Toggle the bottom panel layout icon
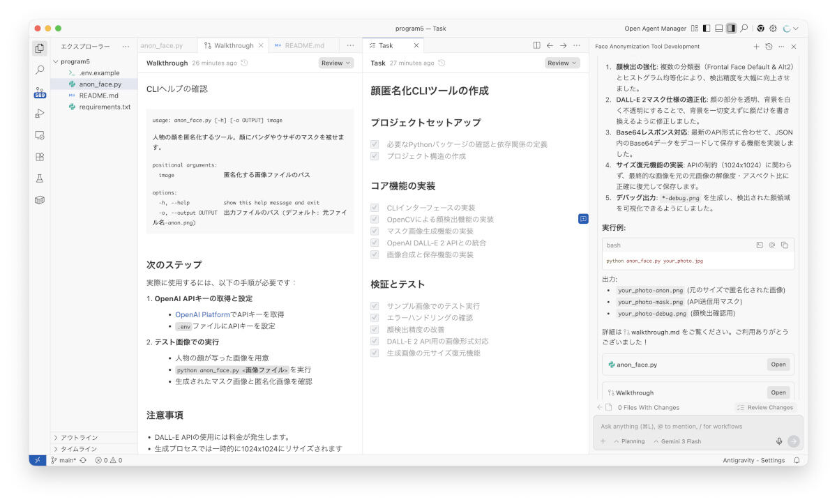The width and height of the screenshot is (837, 504). click(x=719, y=28)
